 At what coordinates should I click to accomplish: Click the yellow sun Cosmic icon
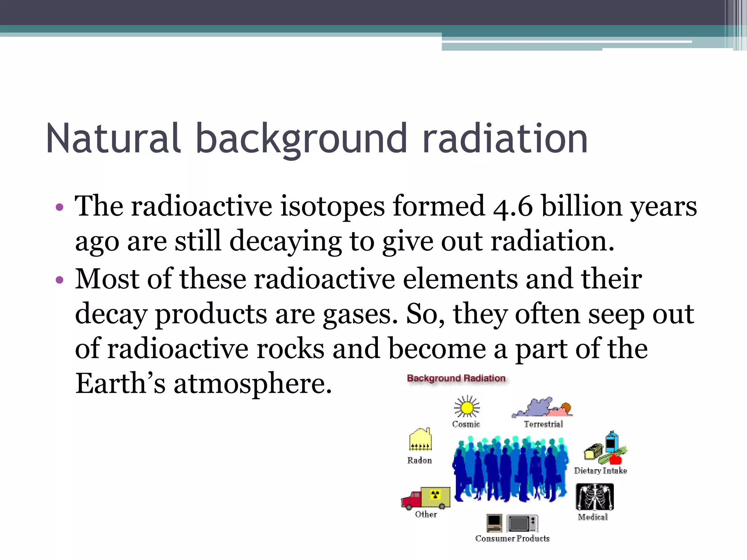coord(467,407)
